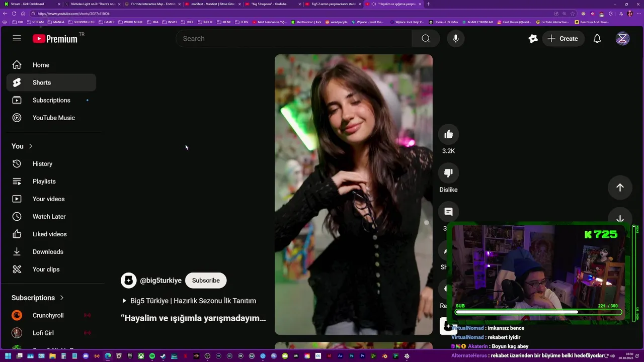Click the Your clips scissors icon
Image resolution: width=644 pixels, height=362 pixels.
(x=17, y=269)
